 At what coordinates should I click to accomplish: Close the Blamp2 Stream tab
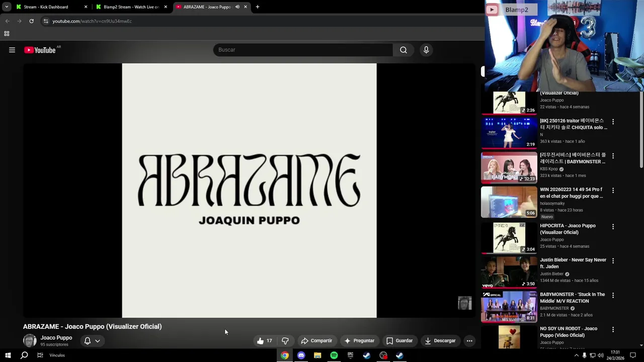click(x=166, y=7)
